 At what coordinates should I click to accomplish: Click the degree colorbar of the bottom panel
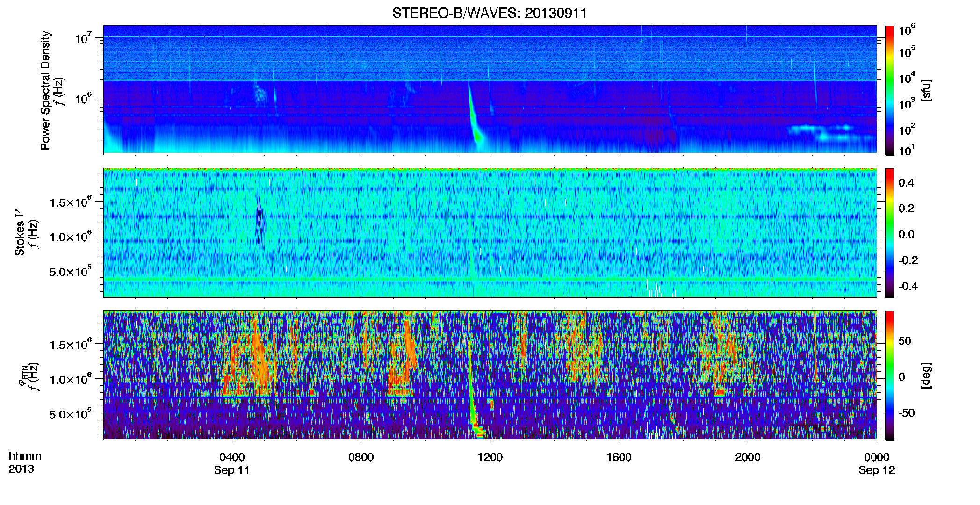point(889,375)
